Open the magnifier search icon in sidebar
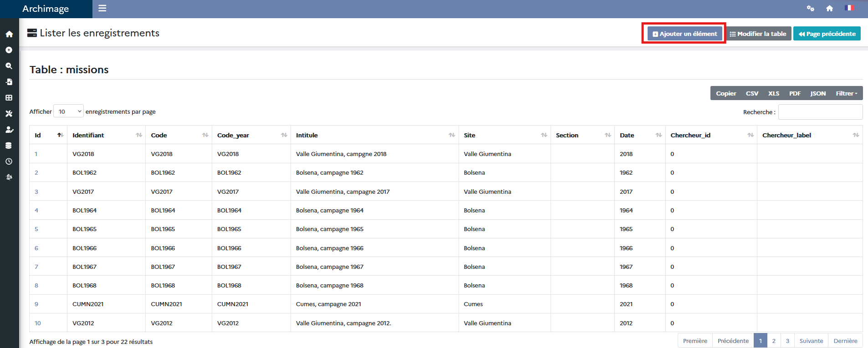868x348 pixels. point(9,66)
